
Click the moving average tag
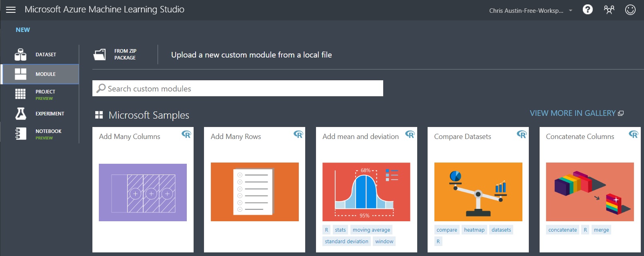click(x=371, y=230)
